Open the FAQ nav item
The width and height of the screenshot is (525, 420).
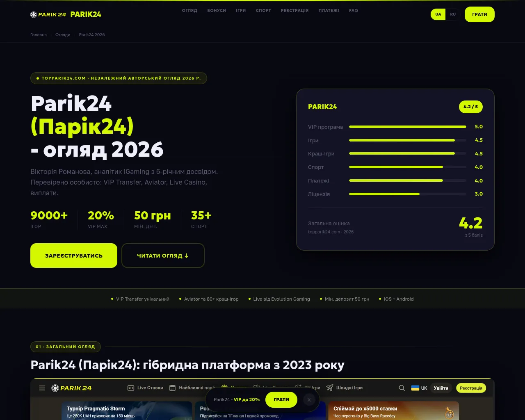[354, 11]
